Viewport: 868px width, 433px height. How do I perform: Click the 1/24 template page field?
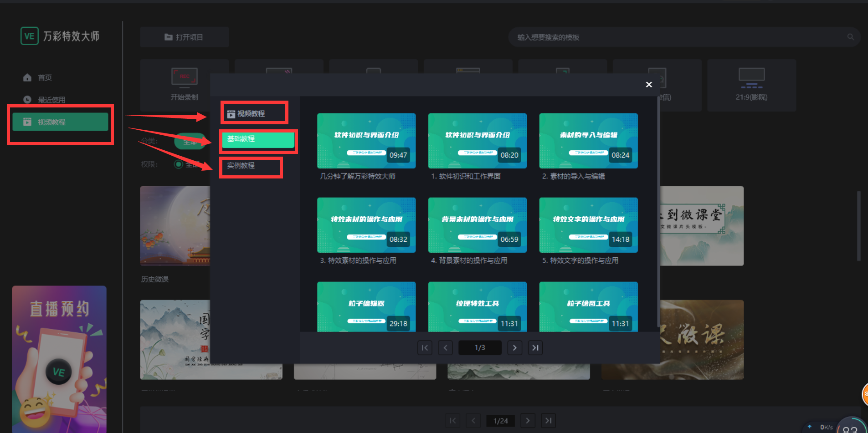(x=500, y=421)
